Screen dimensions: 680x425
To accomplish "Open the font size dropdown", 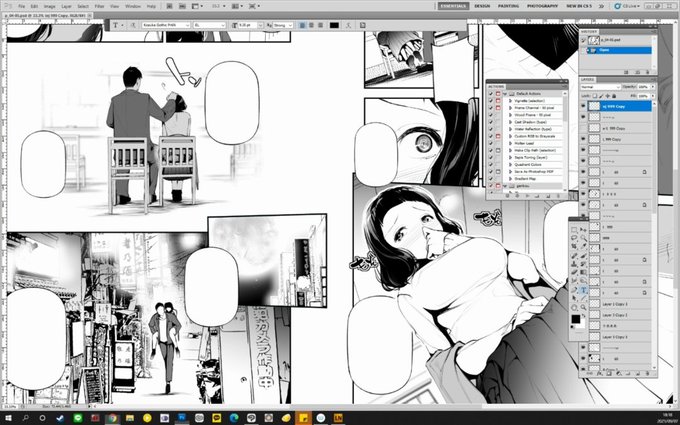I will click(x=260, y=25).
